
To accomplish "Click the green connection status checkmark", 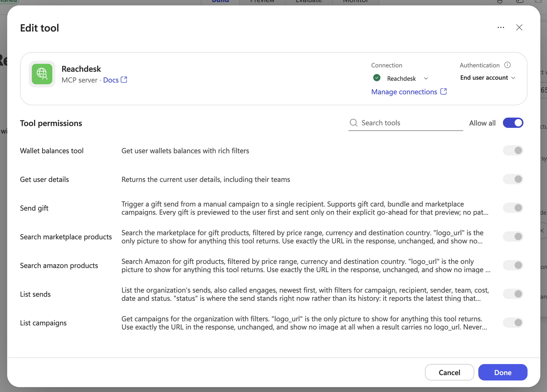I will click(377, 78).
